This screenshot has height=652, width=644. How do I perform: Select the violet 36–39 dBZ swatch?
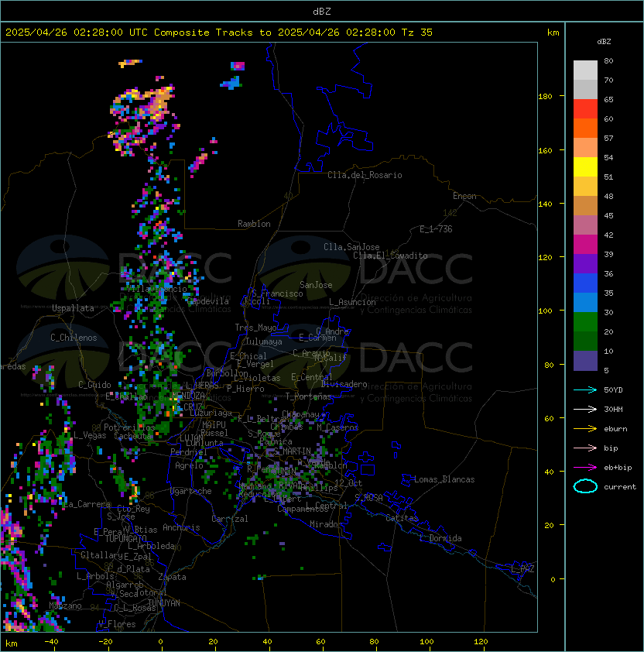point(585,263)
